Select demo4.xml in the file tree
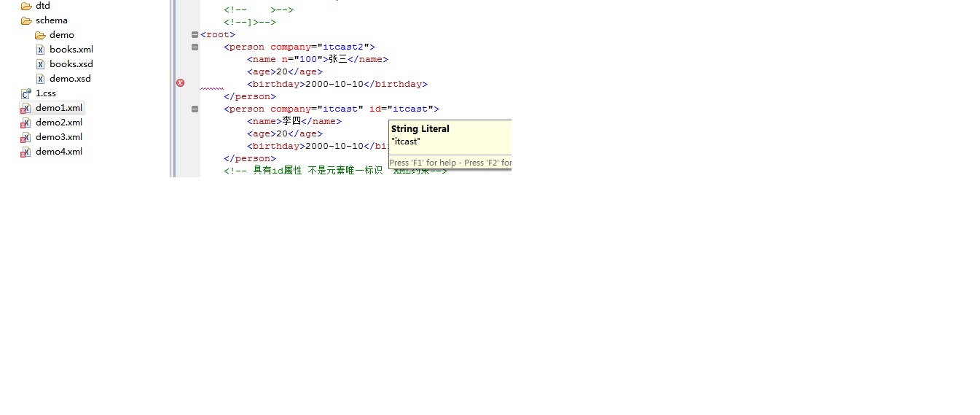Screen dimensions: 980x415 [59, 152]
